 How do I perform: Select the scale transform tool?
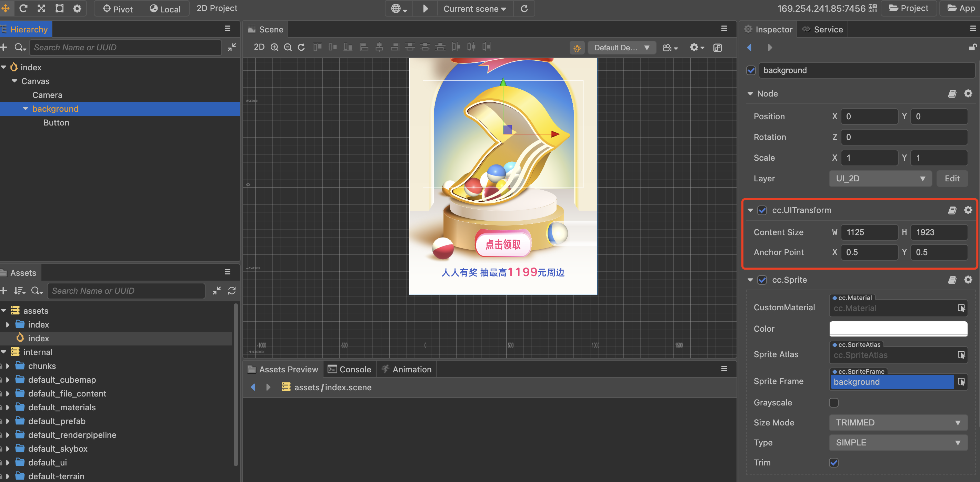point(41,8)
